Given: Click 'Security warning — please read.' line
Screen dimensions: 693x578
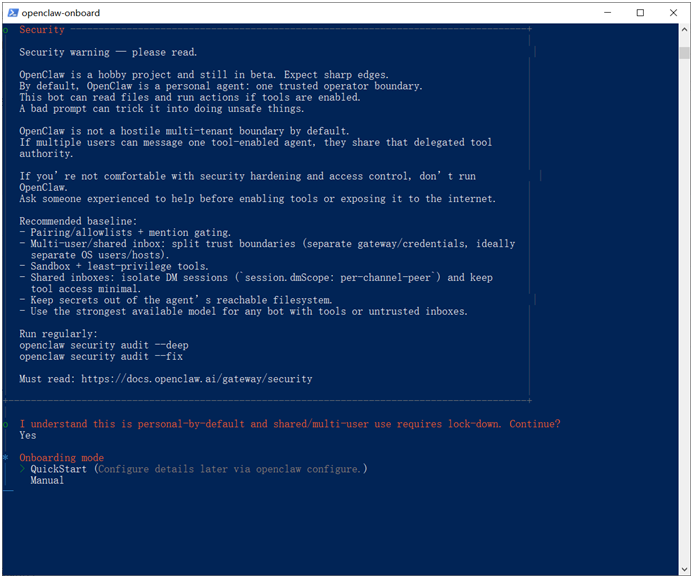Looking at the screenshot, I should pos(108,52).
